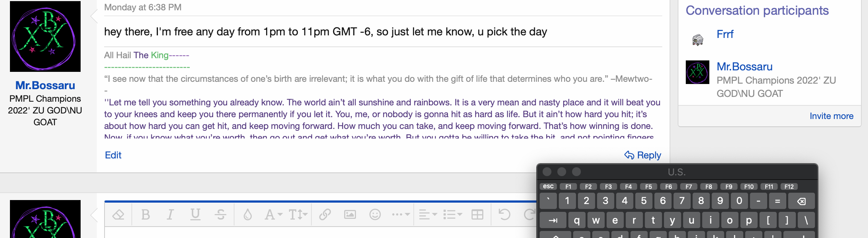The image size is (868, 238).
Task: Open the smilies emoji picker
Action: [x=375, y=214]
